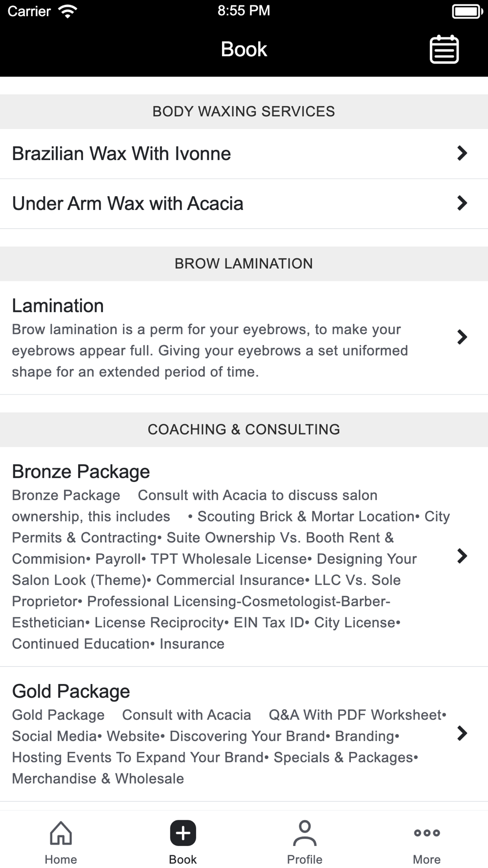
Task: Tap the Wi-Fi status icon
Action: tap(67, 11)
